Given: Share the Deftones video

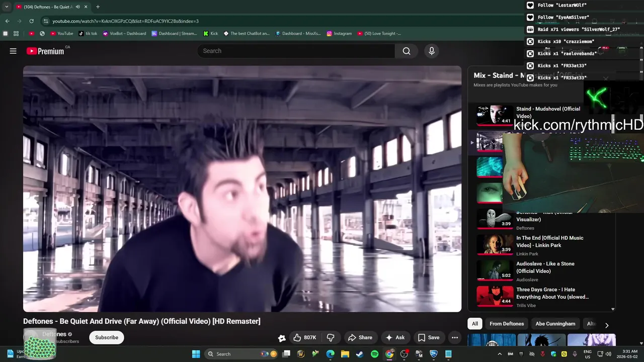Looking at the screenshot, I should [x=360, y=337].
